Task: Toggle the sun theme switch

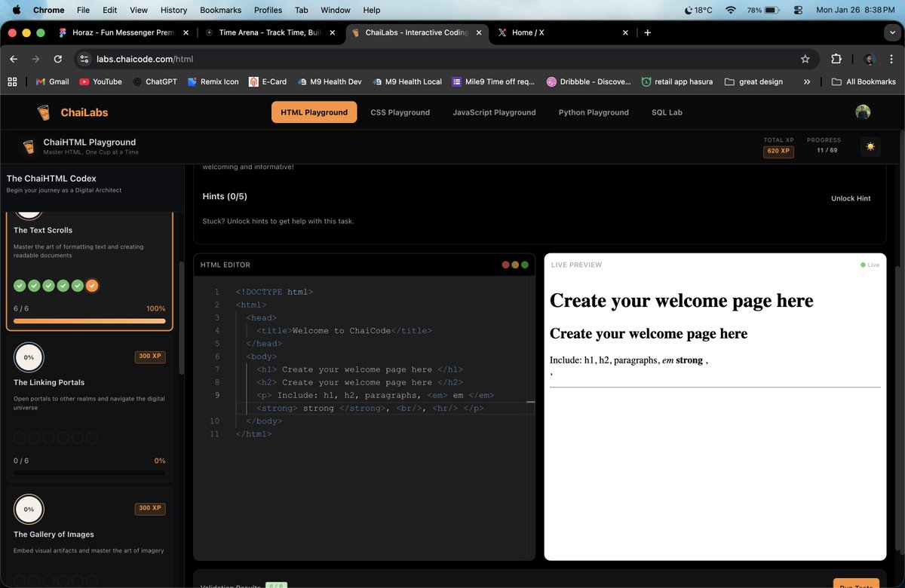Action: click(x=870, y=146)
